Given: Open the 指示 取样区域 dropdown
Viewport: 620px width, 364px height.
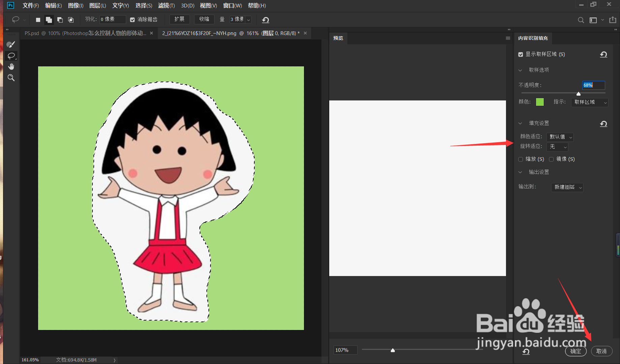Looking at the screenshot, I should tap(589, 102).
